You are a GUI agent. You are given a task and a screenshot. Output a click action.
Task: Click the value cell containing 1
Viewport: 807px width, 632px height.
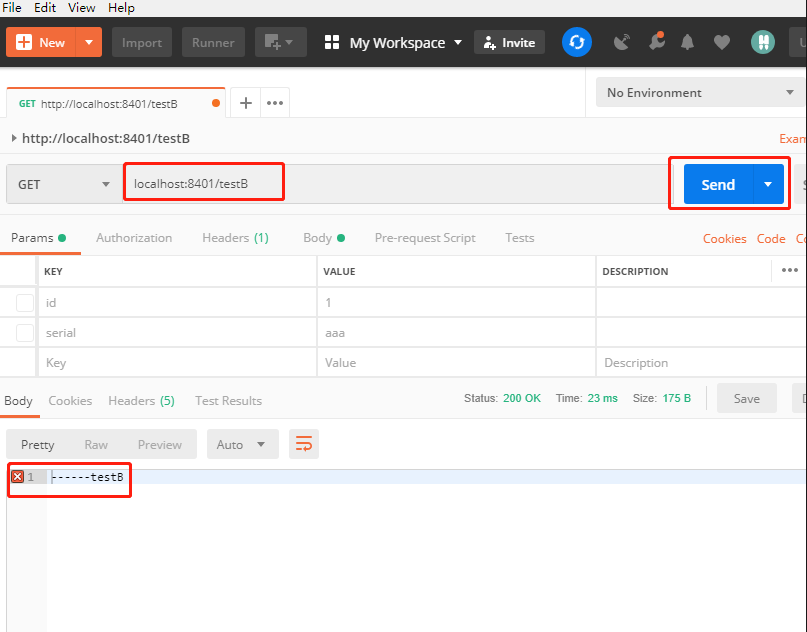click(457, 303)
